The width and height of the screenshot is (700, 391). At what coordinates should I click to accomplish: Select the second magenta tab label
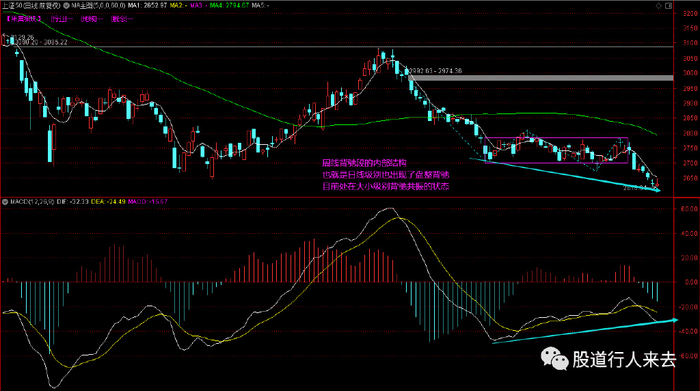pos(62,19)
